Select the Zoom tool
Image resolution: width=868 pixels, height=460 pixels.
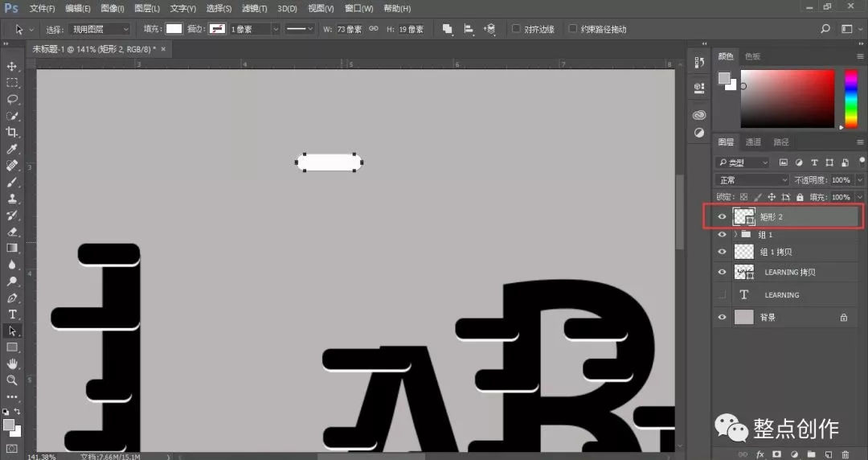coord(11,380)
